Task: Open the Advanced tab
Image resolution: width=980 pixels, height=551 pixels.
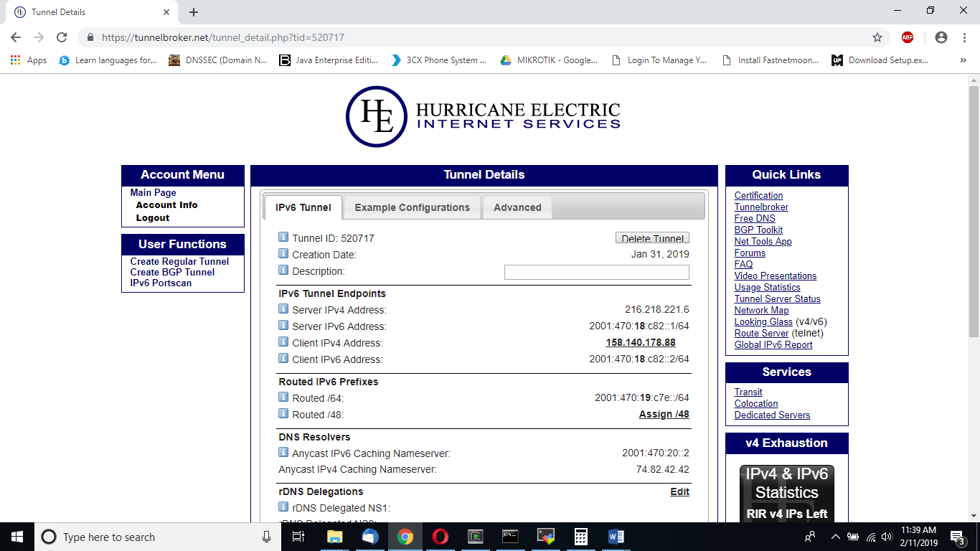Action: [x=517, y=207]
